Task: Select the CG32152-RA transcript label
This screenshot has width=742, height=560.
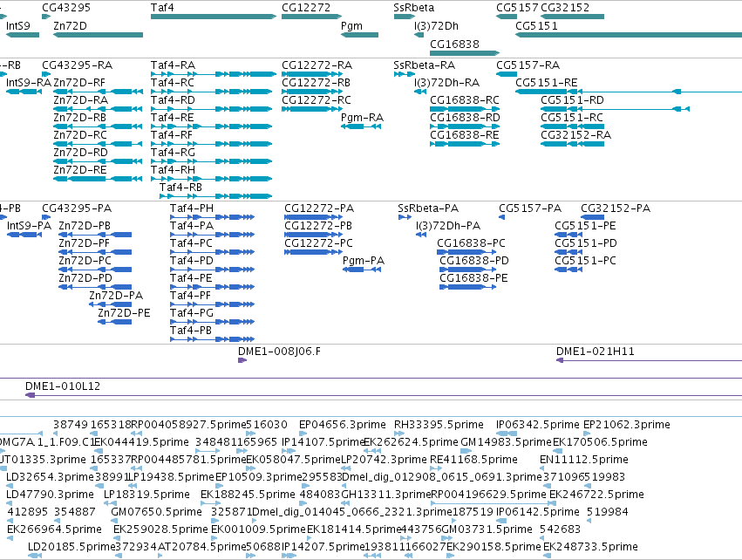Action: pos(575,135)
